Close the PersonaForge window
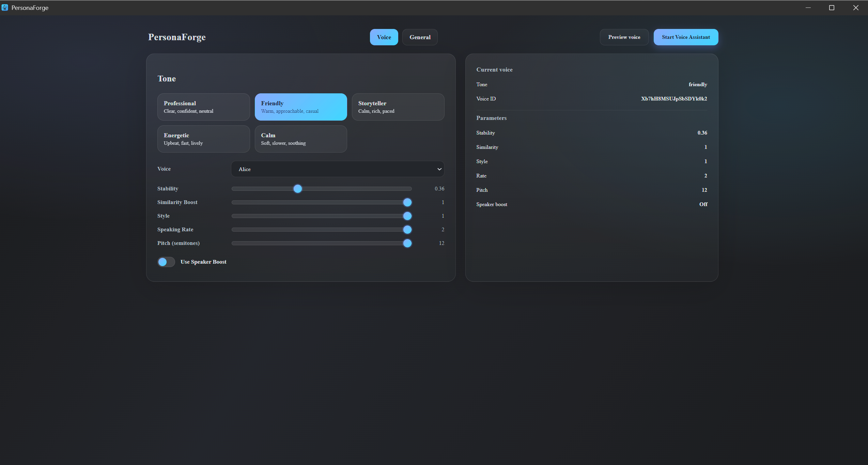Screen dimensions: 868x465 [856, 7]
